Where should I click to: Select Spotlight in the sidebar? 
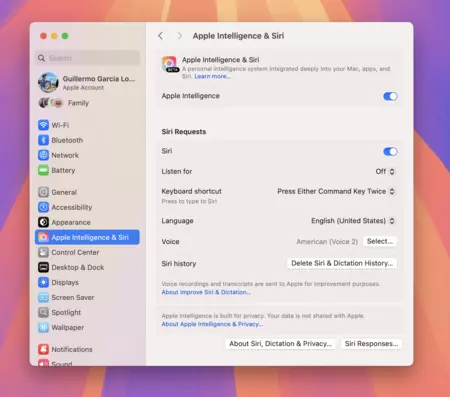click(87, 312)
